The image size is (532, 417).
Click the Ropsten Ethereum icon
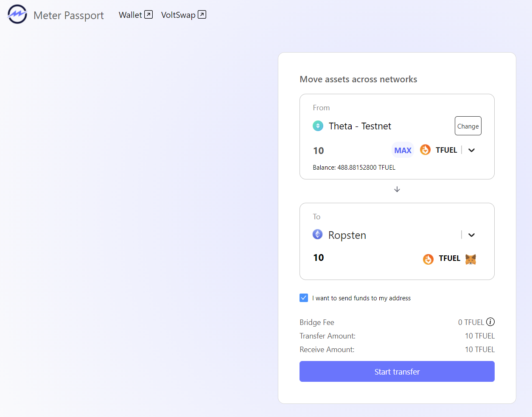click(317, 234)
